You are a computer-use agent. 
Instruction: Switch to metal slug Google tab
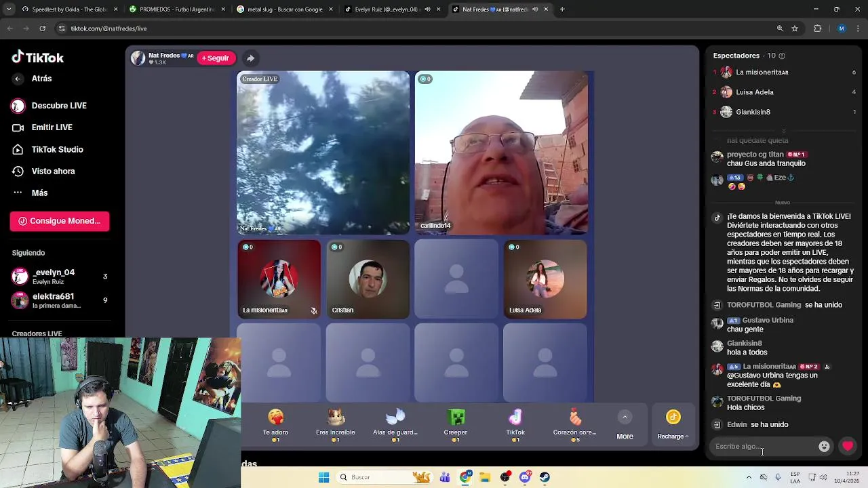(285, 9)
